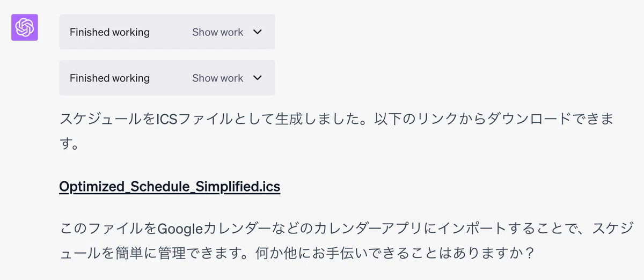
Task: Click the "このファイルを" text starting the last paragraph
Action: (108, 229)
